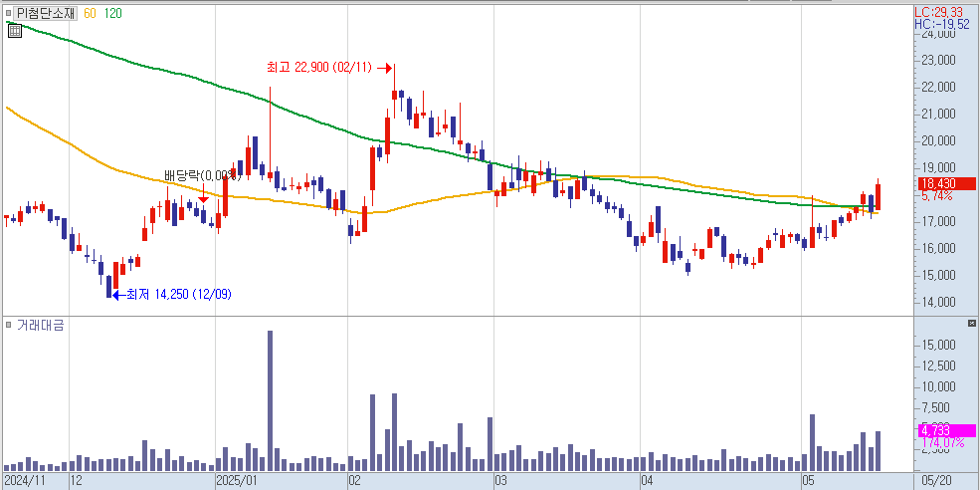This screenshot has width=980, height=490.
Task: Click the 174.07% volume ratio value
Action: (942, 442)
